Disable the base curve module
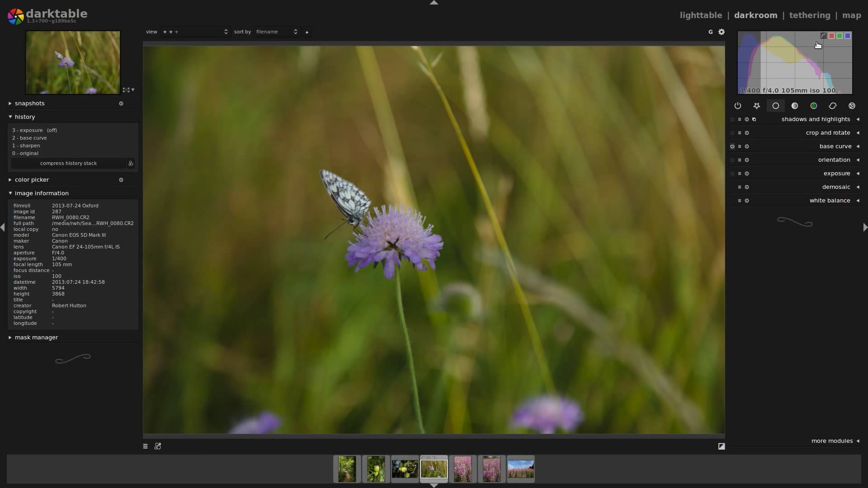868x488 pixels. [732, 146]
